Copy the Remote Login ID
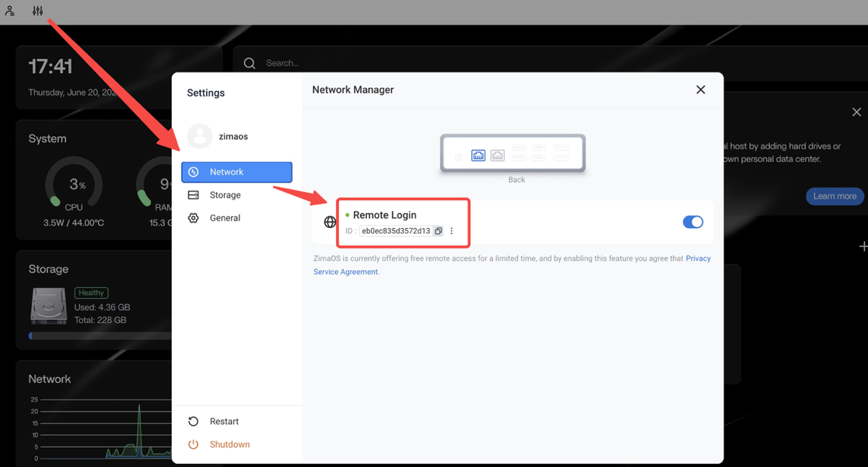This screenshot has height=467, width=868. click(x=439, y=231)
